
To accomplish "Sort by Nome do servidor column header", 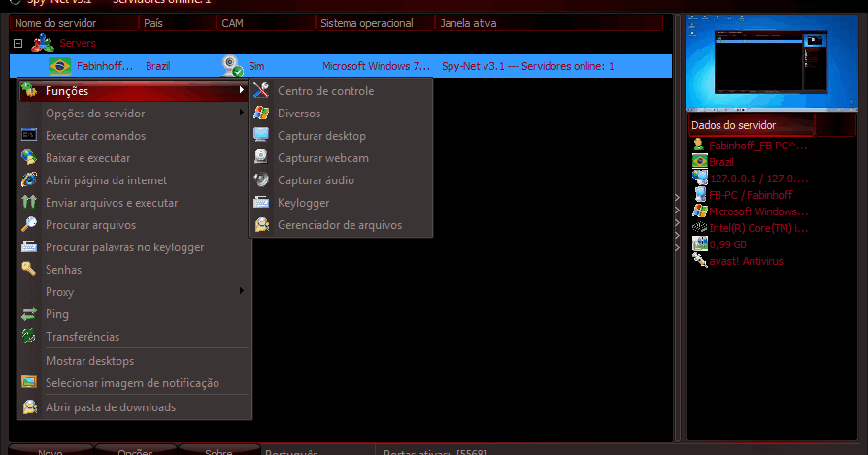I will 74,23.
